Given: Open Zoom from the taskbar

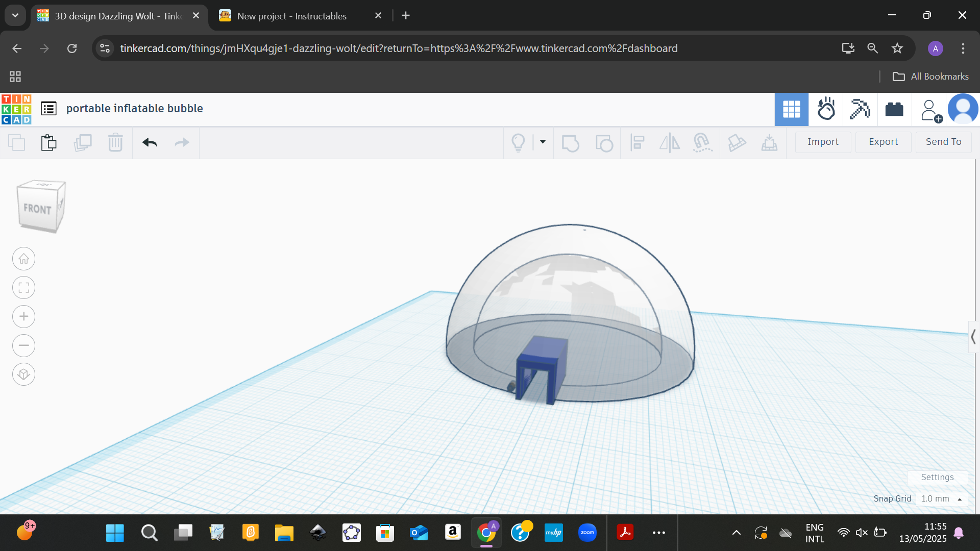Looking at the screenshot, I should (x=587, y=533).
